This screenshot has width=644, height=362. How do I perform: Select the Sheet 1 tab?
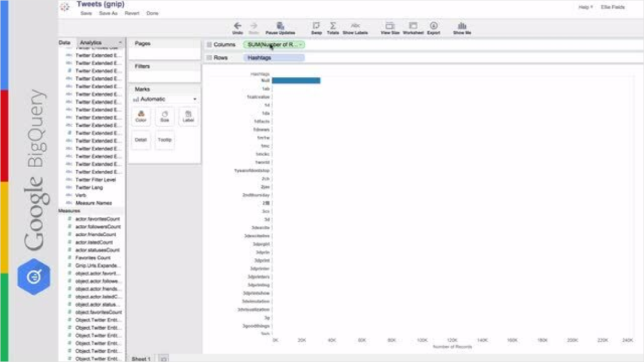pos(141,358)
